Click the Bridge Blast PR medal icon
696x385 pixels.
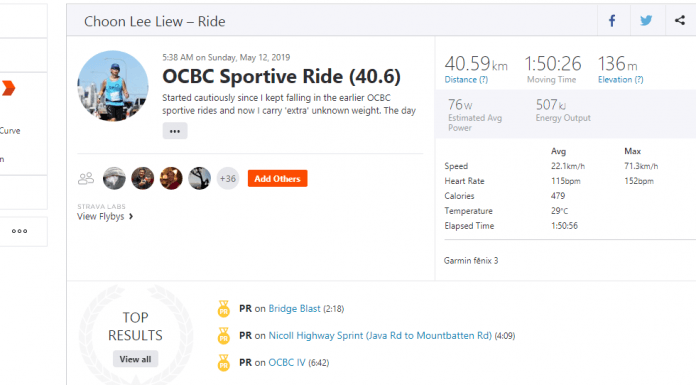click(x=224, y=309)
